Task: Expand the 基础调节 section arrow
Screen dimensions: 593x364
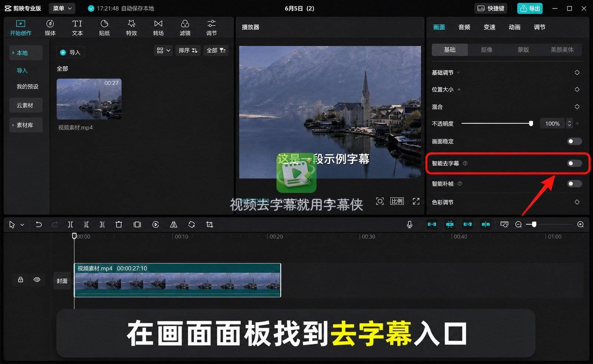Action: (458, 73)
